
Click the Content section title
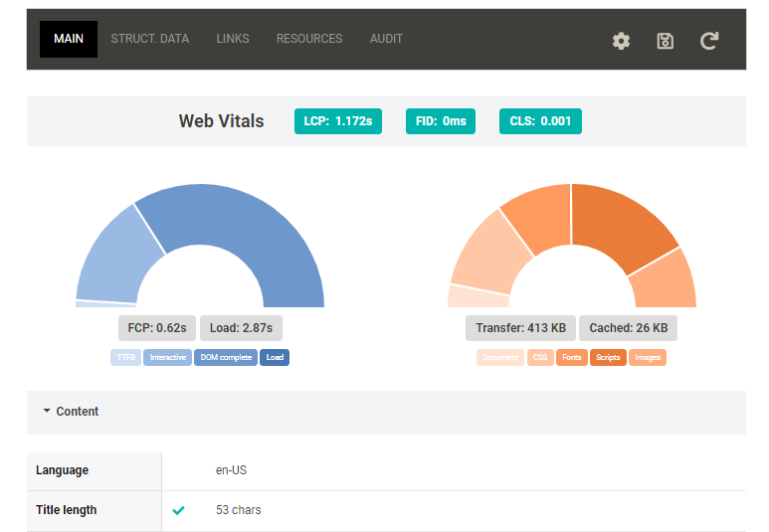coord(78,412)
